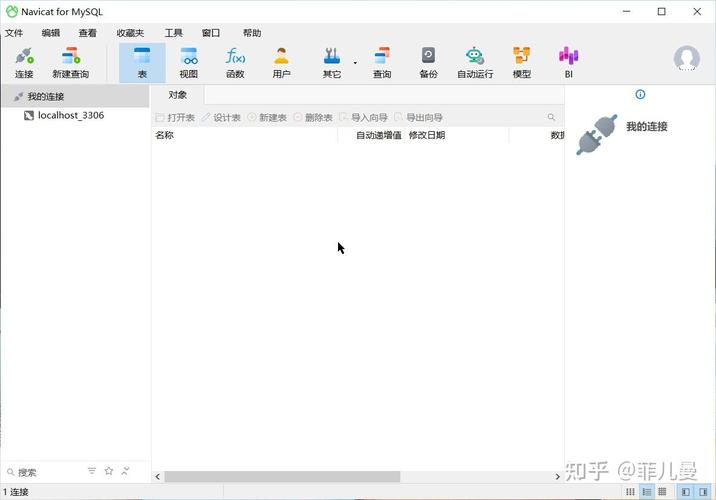Click the horizontal scrollbar left arrow
This screenshot has height=500, width=716.
(158, 477)
